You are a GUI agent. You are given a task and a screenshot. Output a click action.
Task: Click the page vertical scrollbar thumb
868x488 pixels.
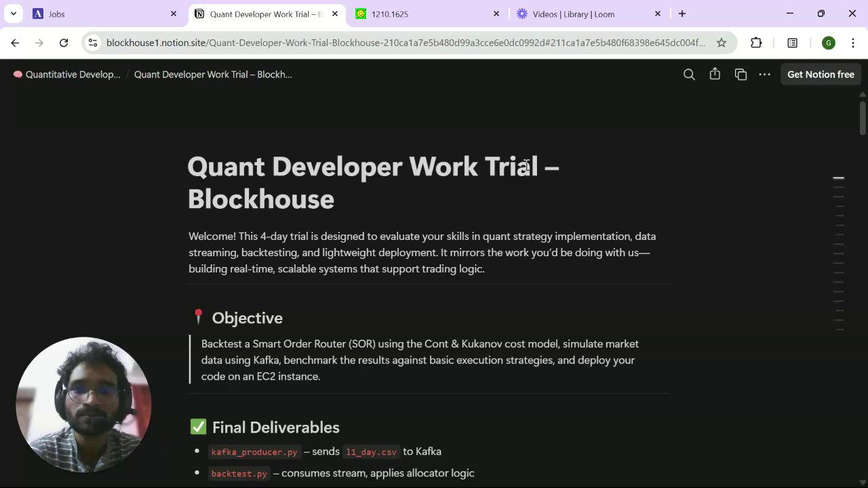pyautogui.click(x=863, y=117)
